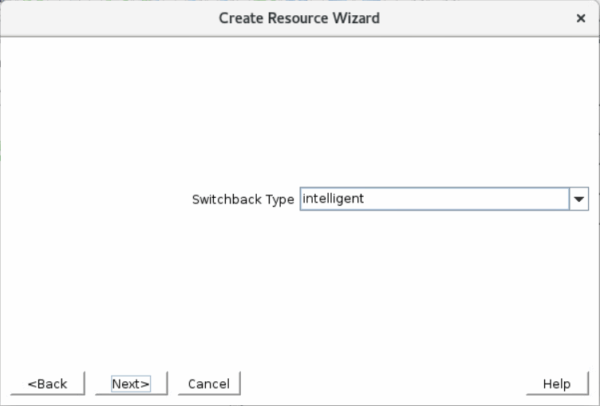
Task: Select the Next> button
Action: 131,383
